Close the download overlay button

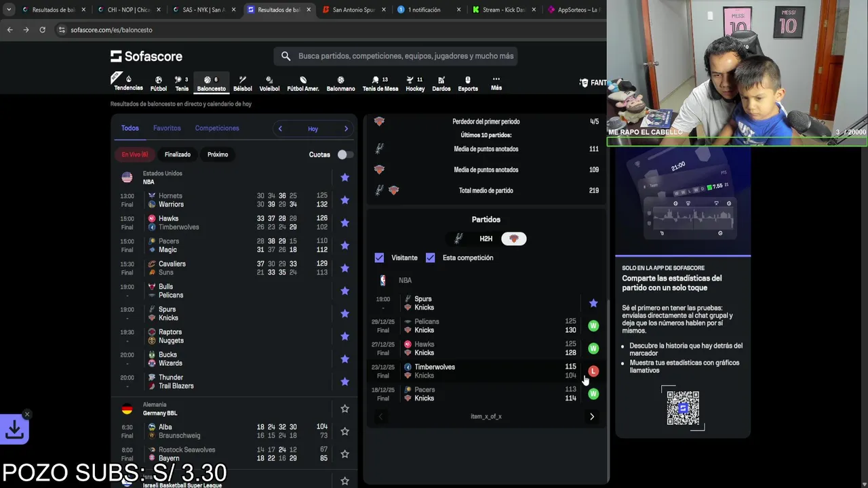[x=26, y=414]
